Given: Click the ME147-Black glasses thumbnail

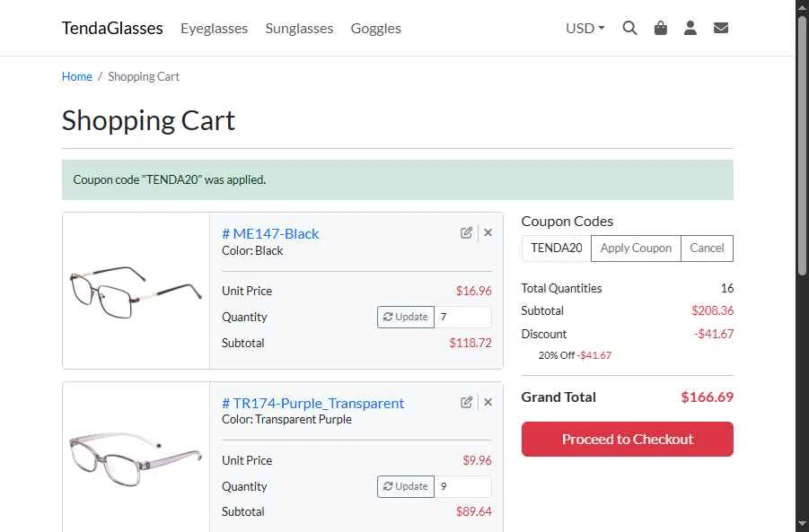Looking at the screenshot, I should click(x=136, y=291).
